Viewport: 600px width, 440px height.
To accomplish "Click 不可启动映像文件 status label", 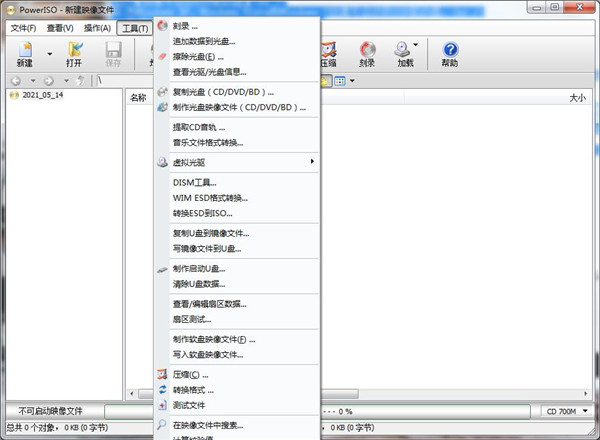I will (51, 411).
